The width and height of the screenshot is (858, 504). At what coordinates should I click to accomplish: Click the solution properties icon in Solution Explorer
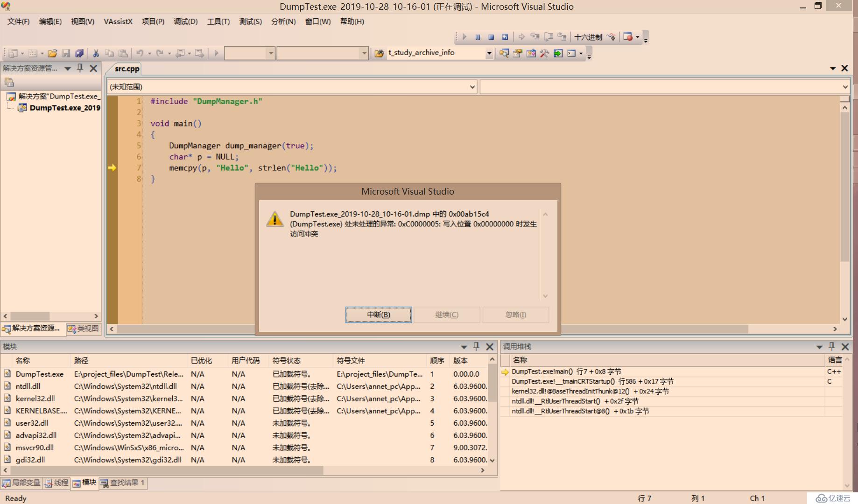point(9,83)
